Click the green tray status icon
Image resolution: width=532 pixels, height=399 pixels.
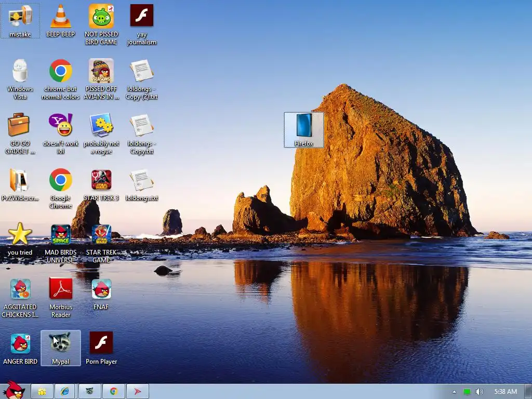click(467, 392)
